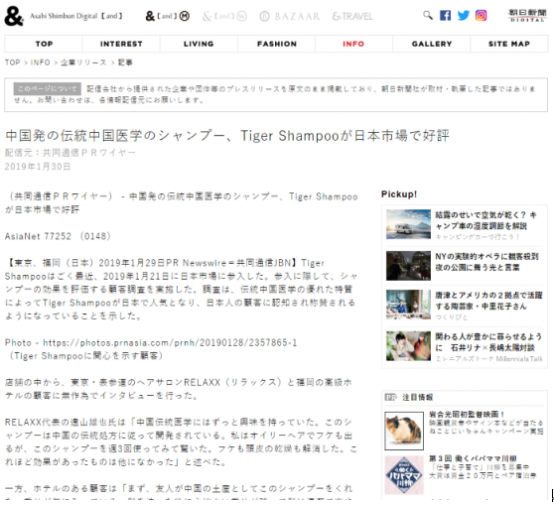This screenshot has width=554, height=510.
Task: Open the search magnifier icon
Action: (x=428, y=16)
